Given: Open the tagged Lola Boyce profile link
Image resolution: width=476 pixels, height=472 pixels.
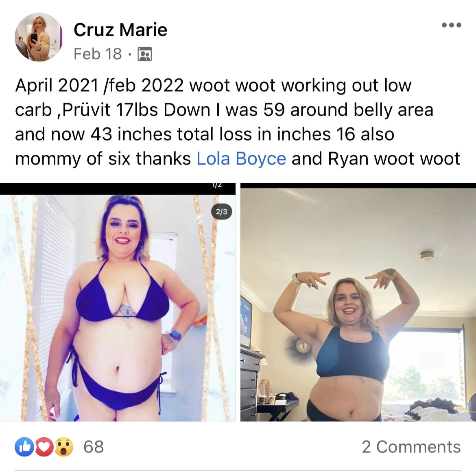Looking at the screenshot, I should click(241, 159).
